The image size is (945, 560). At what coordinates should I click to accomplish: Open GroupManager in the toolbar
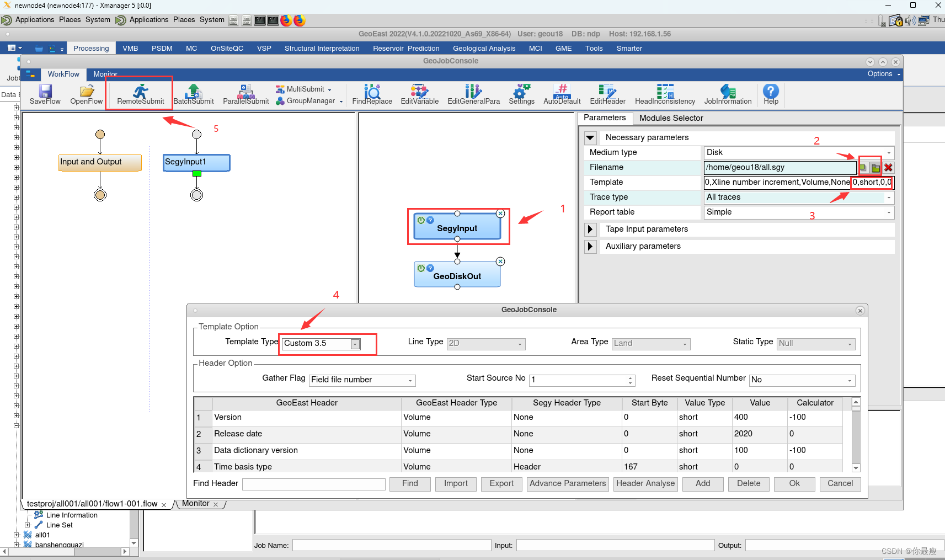coord(309,101)
